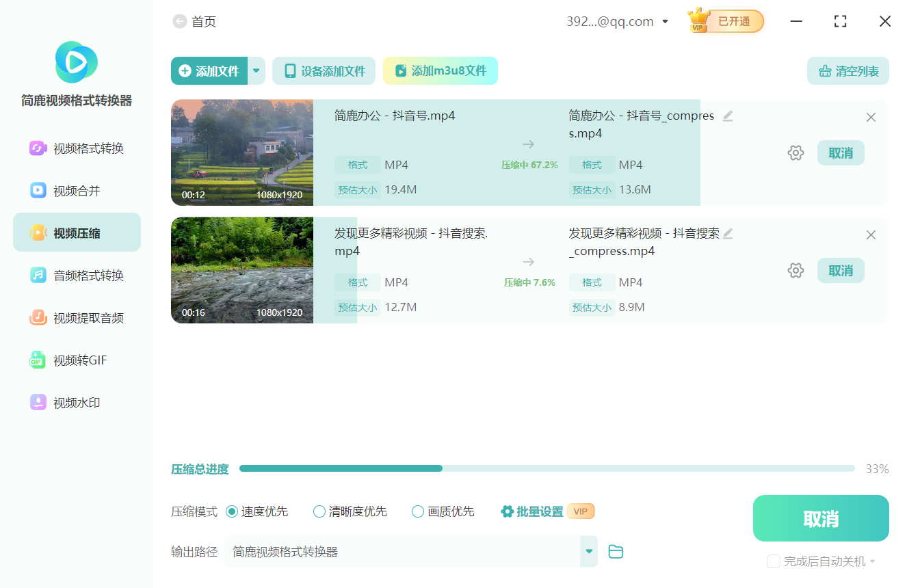Click the 压缩总进度 progress bar

click(x=547, y=468)
